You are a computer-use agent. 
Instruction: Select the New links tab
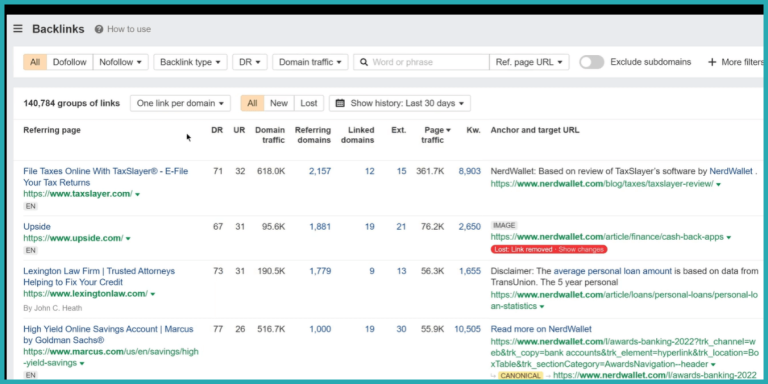[279, 103]
